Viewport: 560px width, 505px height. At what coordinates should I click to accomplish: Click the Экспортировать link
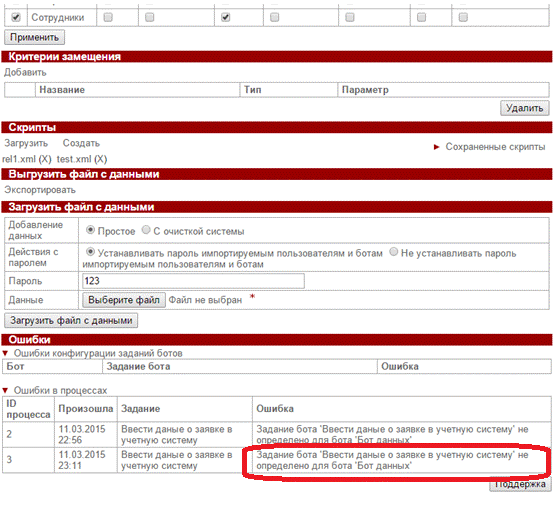(x=40, y=190)
